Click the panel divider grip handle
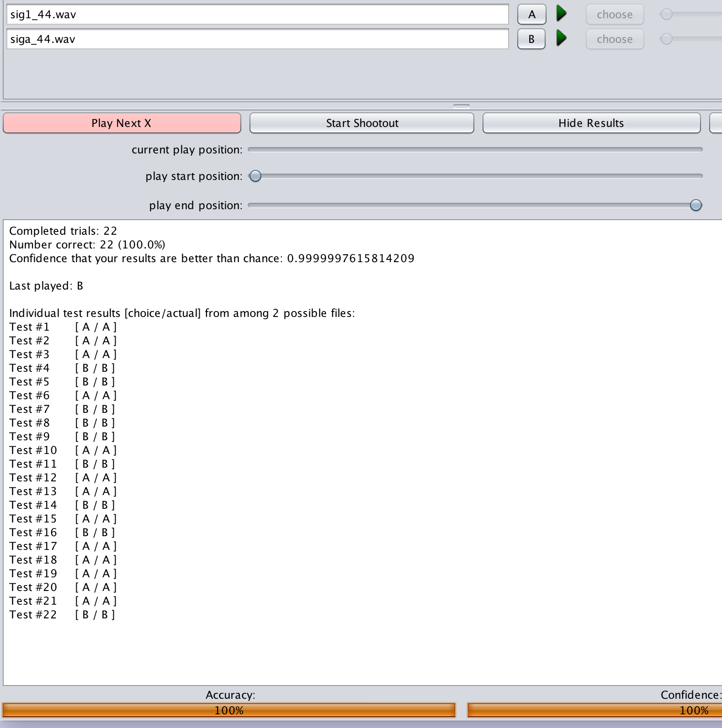This screenshot has height=728, width=722. point(462,106)
